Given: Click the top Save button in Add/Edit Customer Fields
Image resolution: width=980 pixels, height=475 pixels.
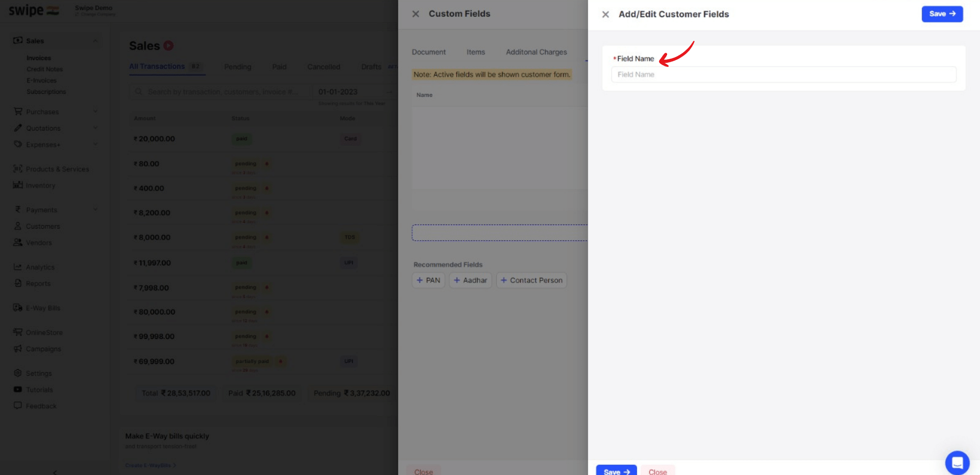Looking at the screenshot, I should (942, 14).
